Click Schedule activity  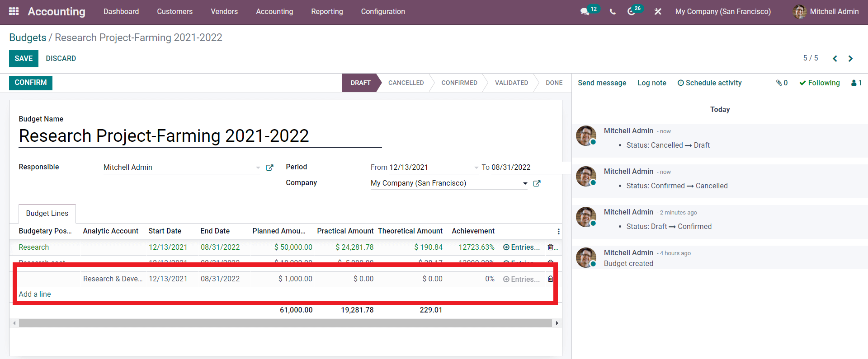709,83
